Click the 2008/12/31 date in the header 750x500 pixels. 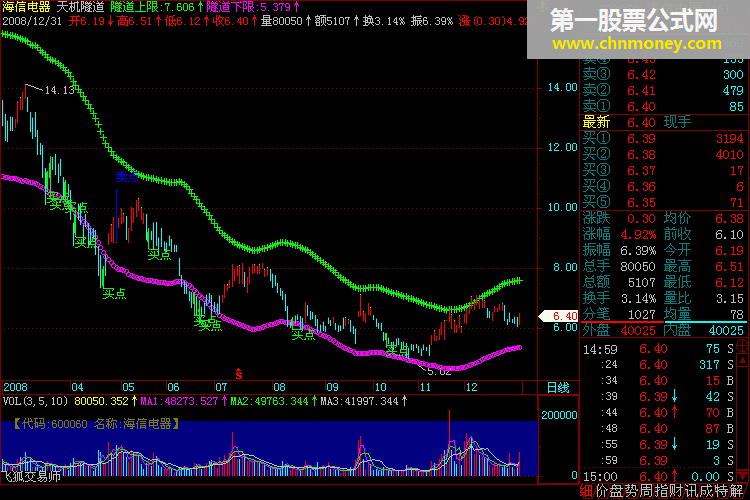[x=32, y=21]
